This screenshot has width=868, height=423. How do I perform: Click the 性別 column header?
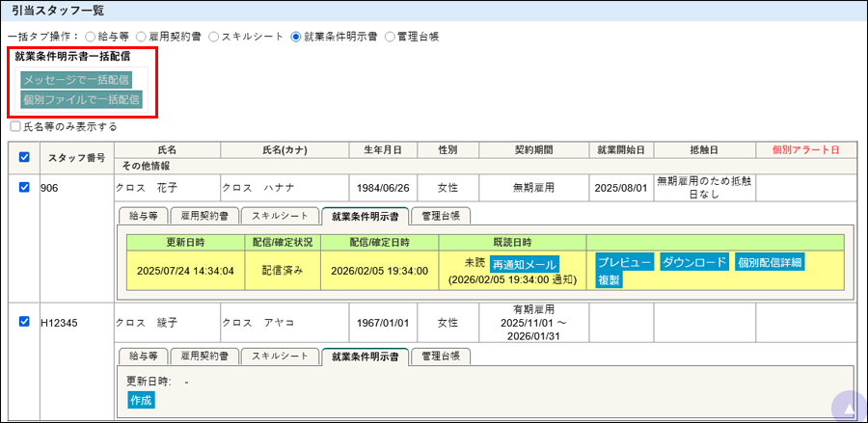[x=448, y=150]
